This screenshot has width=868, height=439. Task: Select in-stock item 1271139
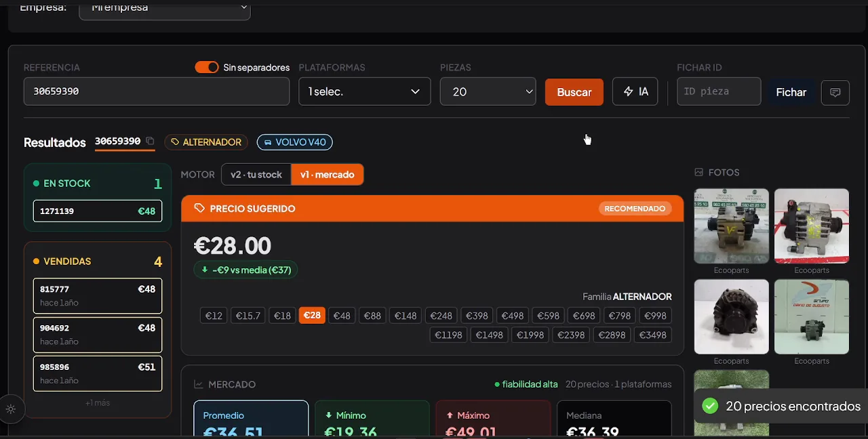pos(98,211)
